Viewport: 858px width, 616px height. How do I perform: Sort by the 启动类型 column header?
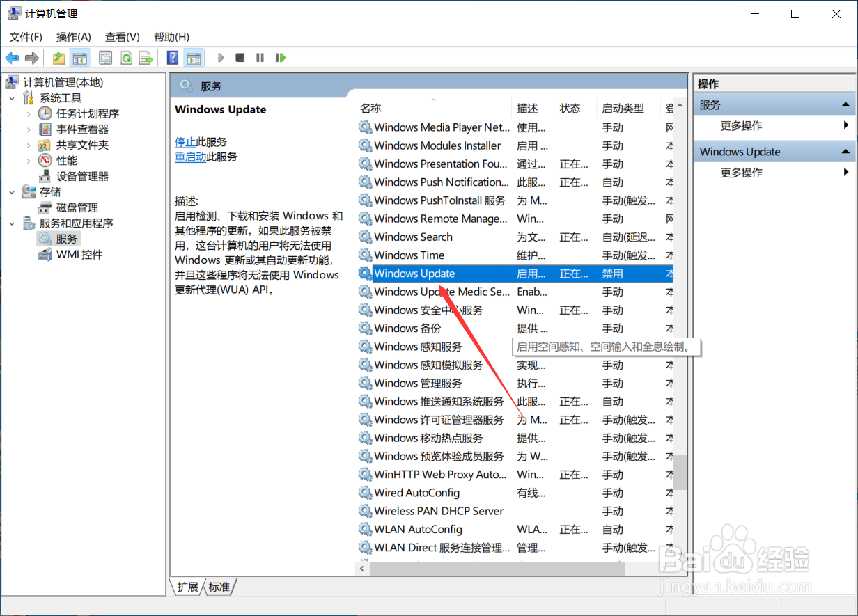[x=629, y=109]
